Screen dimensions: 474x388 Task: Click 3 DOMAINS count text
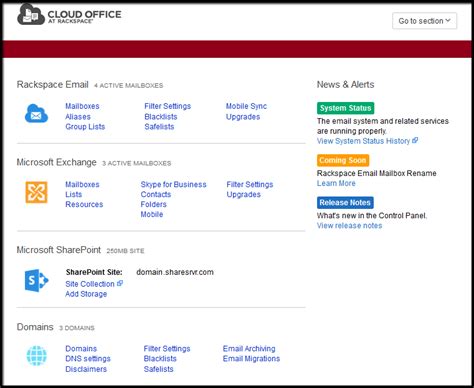coord(77,328)
